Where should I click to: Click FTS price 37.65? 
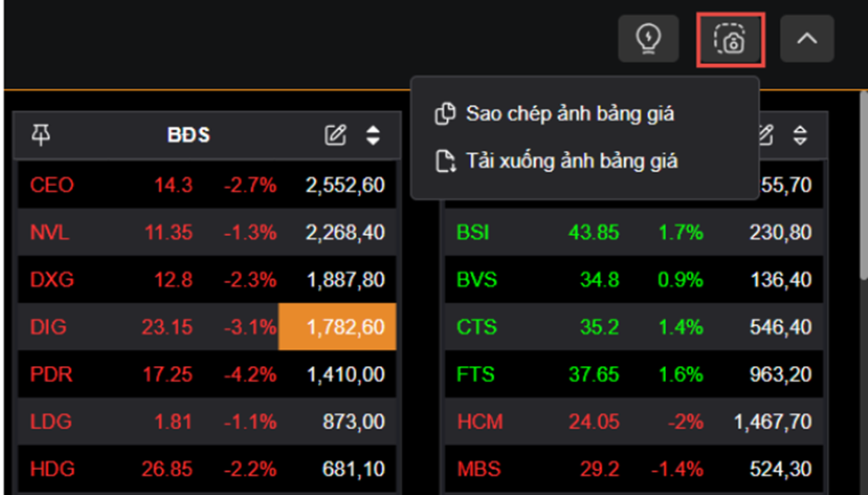point(594,375)
